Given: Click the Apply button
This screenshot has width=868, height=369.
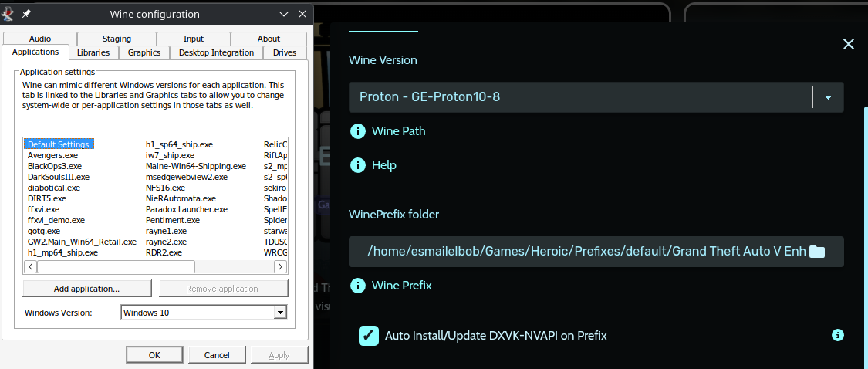Looking at the screenshot, I should [279, 355].
